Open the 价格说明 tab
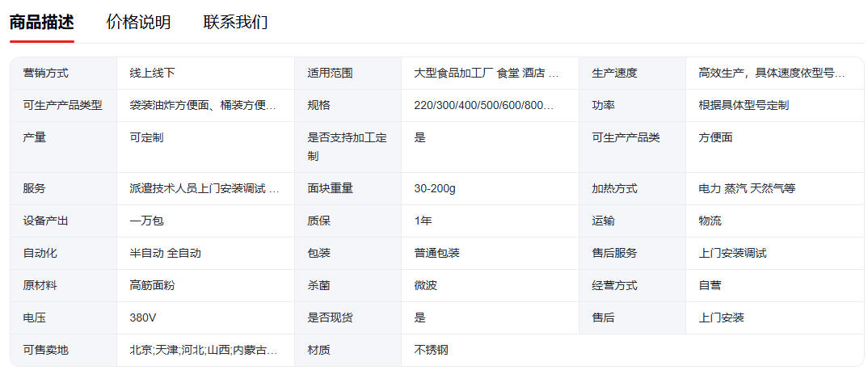The width and height of the screenshot is (868, 370). point(138,22)
